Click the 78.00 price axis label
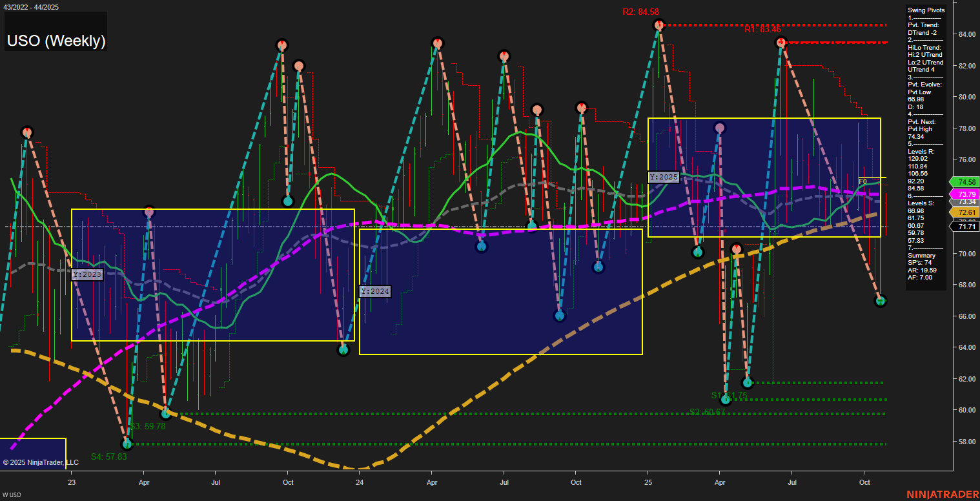 [x=966, y=128]
